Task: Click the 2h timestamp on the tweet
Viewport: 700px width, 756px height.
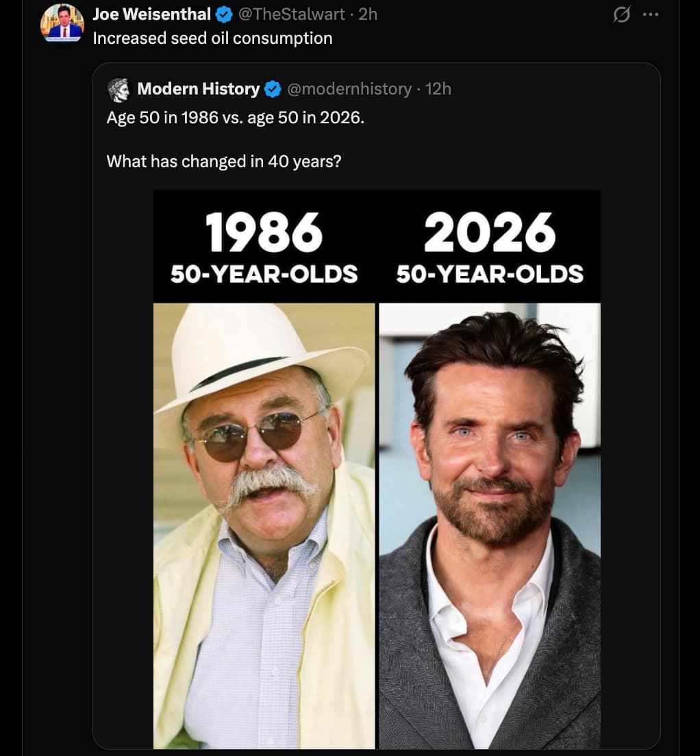Action: [368, 14]
